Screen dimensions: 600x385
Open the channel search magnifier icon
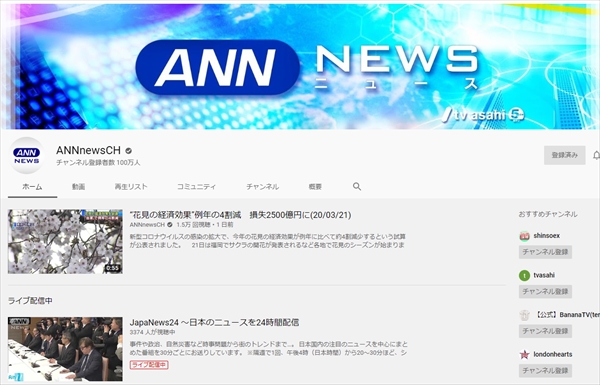(x=357, y=186)
